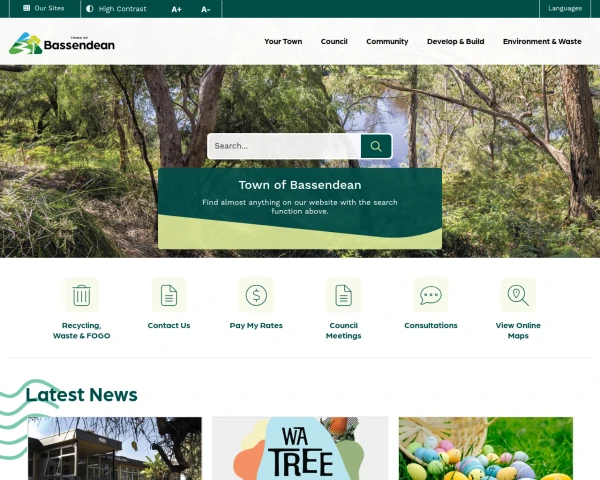The height and width of the screenshot is (480, 600).
Task: Click the Recycling, Waste & FOGO bin icon
Action: tap(82, 295)
